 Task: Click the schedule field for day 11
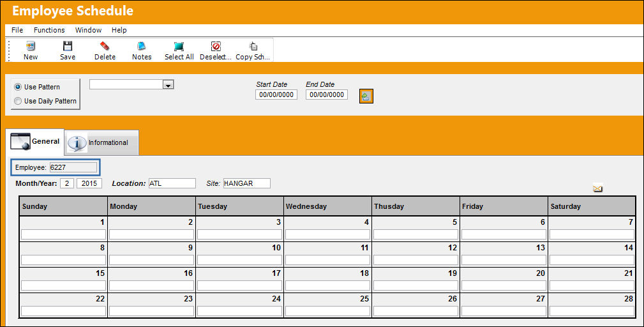click(x=327, y=260)
